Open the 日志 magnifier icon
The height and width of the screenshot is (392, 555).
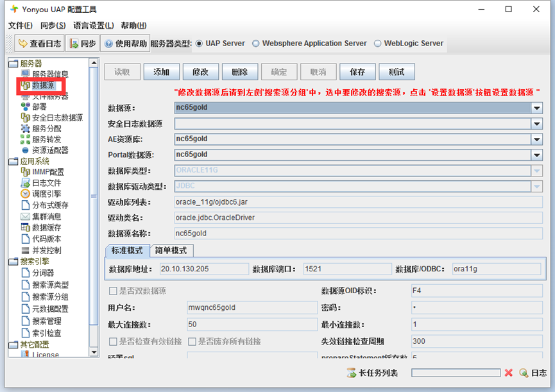click(524, 373)
